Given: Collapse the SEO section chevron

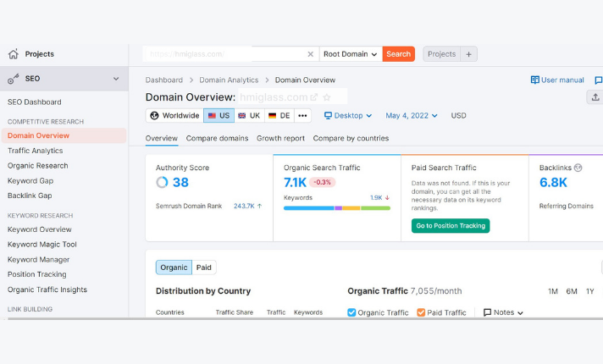Looking at the screenshot, I should coord(116,79).
